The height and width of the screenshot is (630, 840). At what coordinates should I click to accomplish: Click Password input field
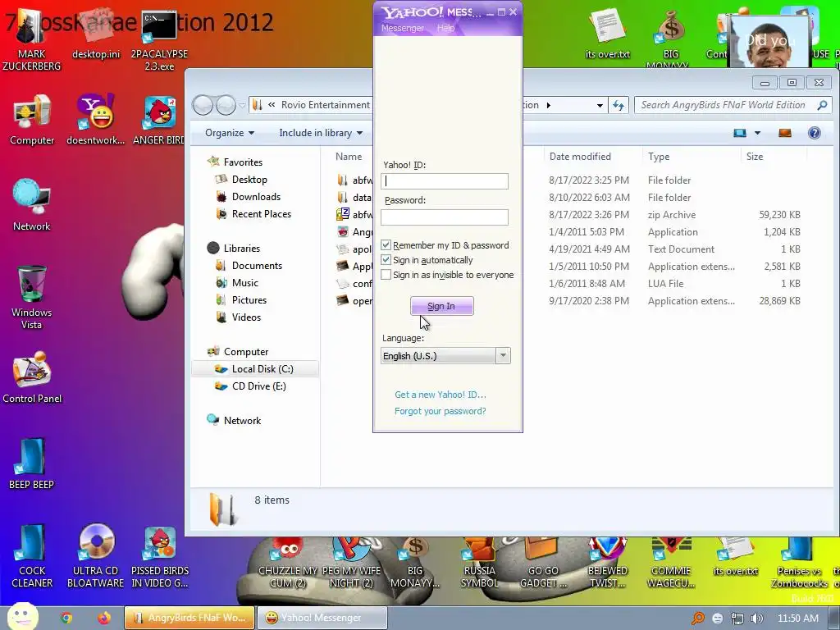445,217
